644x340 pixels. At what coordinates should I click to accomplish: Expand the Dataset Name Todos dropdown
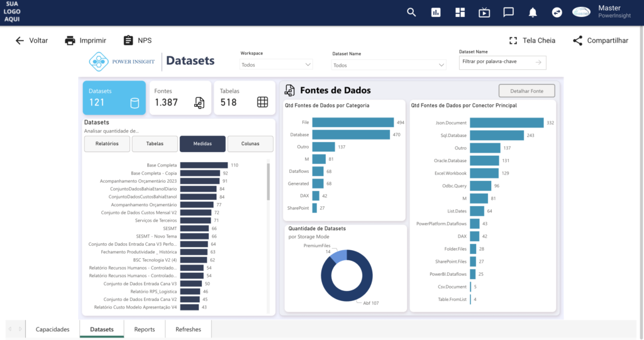(x=389, y=65)
